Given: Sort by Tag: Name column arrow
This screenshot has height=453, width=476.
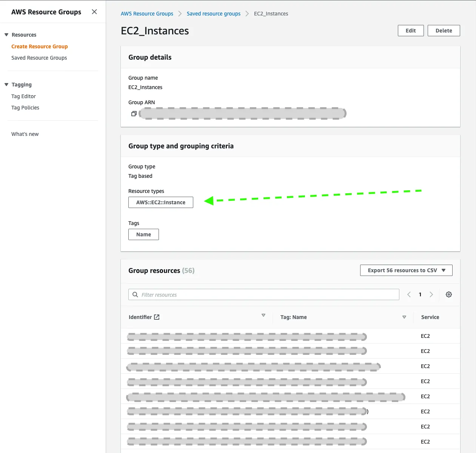Looking at the screenshot, I should 404,317.
